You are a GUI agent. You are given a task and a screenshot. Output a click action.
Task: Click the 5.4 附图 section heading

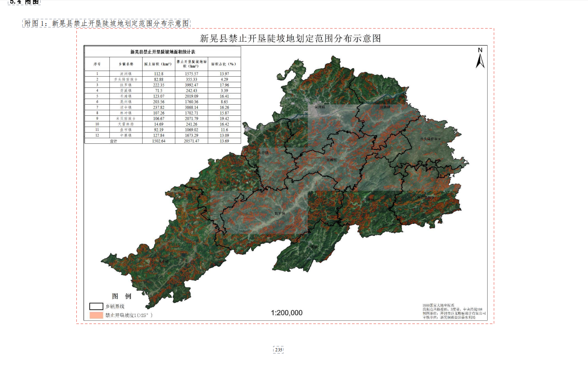(x=24, y=2)
